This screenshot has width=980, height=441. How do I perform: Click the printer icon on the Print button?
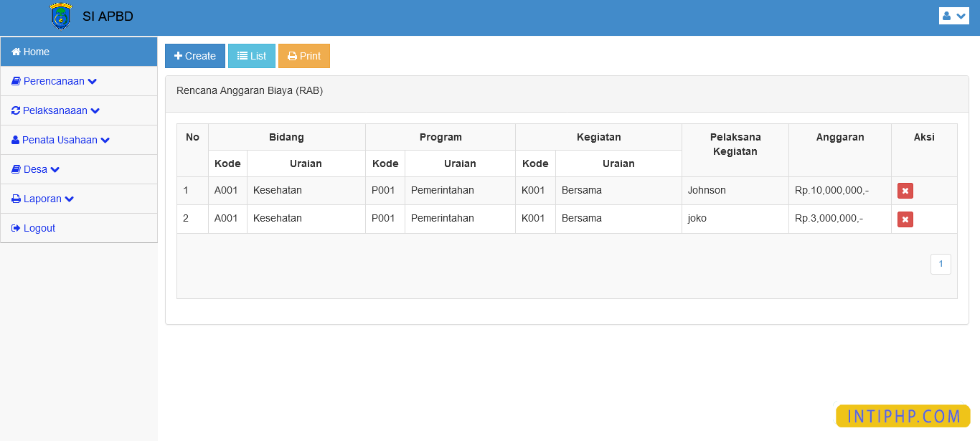coord(293,55)
